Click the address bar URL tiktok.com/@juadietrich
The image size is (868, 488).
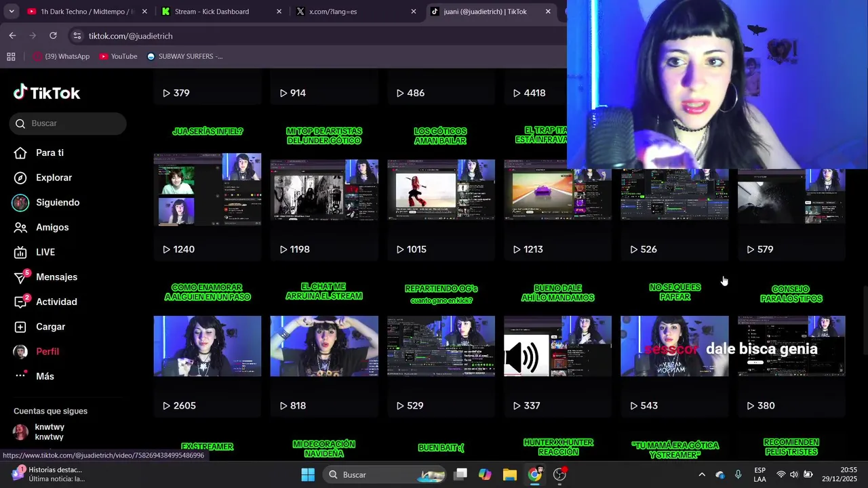point(130,36)
